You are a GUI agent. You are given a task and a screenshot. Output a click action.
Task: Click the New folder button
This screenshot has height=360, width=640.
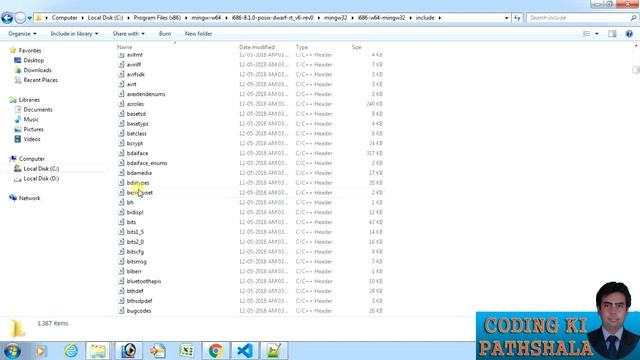point(198,34)
